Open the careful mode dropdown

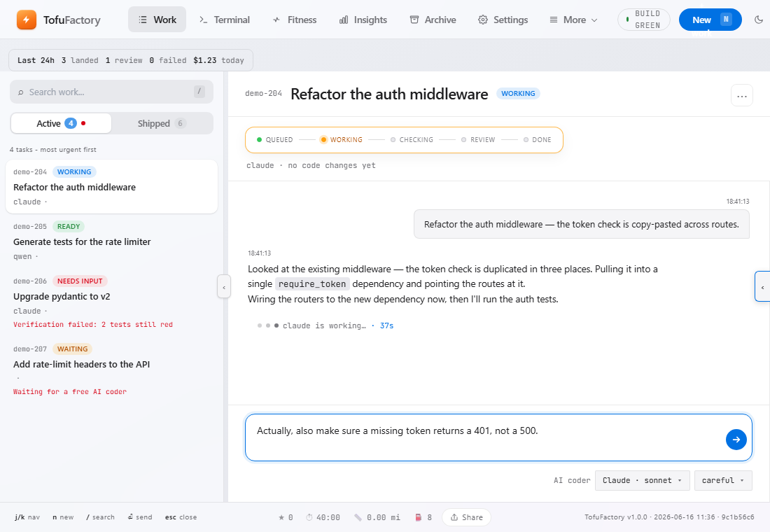[x=723, y=480]
